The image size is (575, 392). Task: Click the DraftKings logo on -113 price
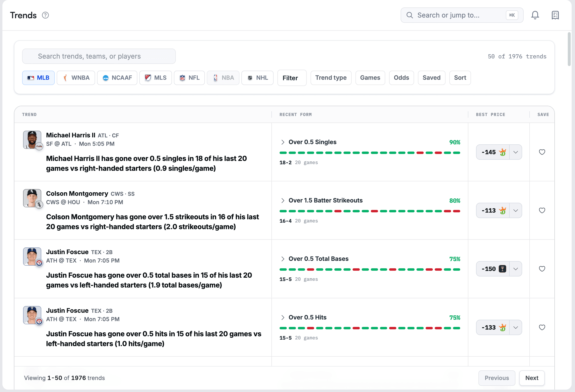502,210
